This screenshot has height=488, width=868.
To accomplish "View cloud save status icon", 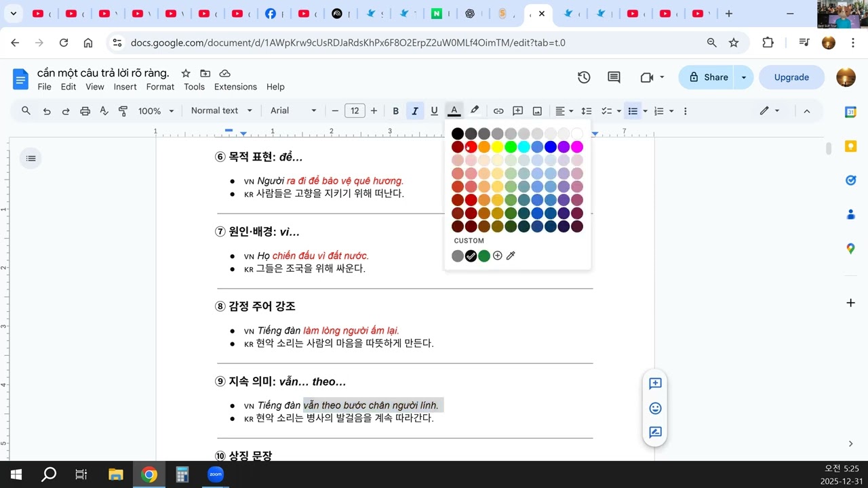I will click(x=225, y=73).
